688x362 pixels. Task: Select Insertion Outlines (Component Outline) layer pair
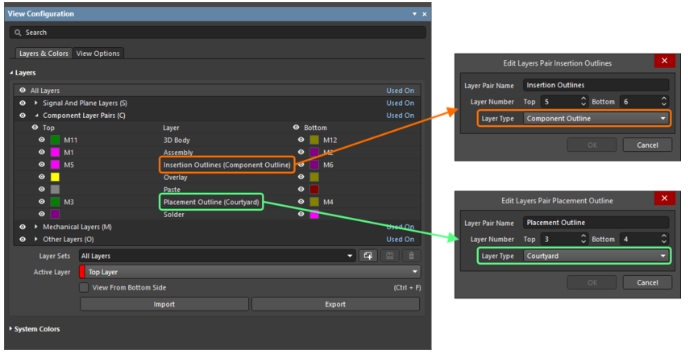(227, 165)
